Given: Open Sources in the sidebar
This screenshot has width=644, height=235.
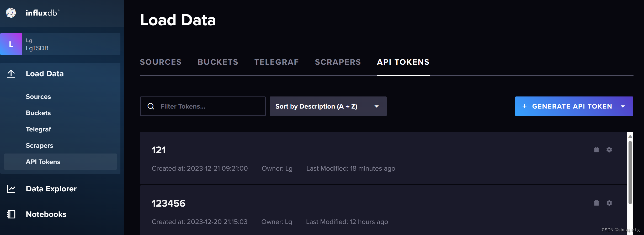Looking at the screenshot, I should click(38, 97).
